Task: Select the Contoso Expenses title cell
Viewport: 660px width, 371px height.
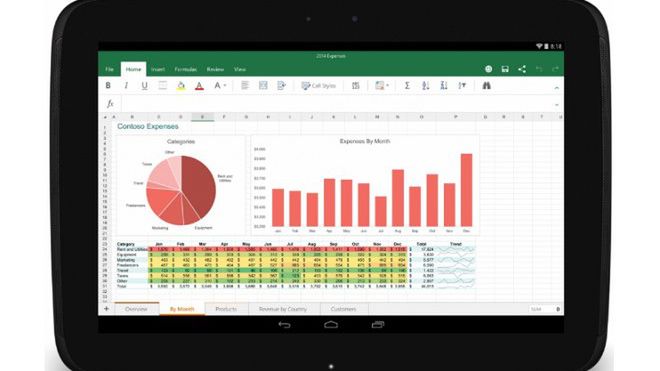Action: coord(148,126)
